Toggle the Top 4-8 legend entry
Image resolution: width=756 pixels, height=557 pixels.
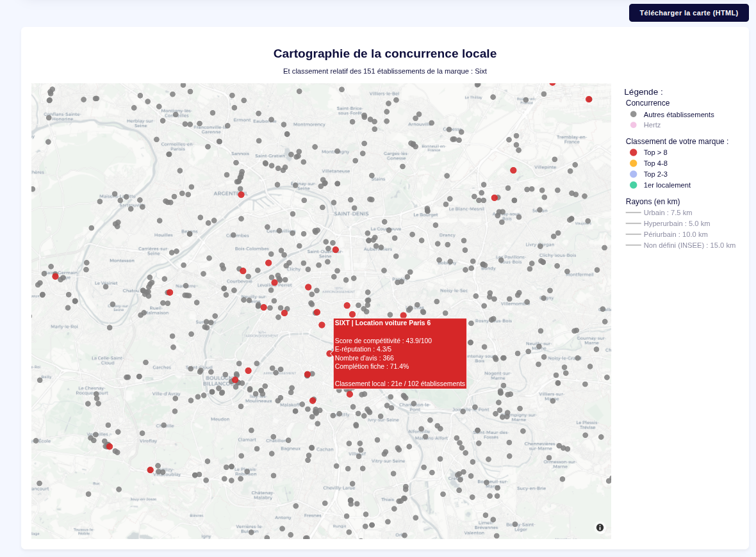tap(648, 163)
